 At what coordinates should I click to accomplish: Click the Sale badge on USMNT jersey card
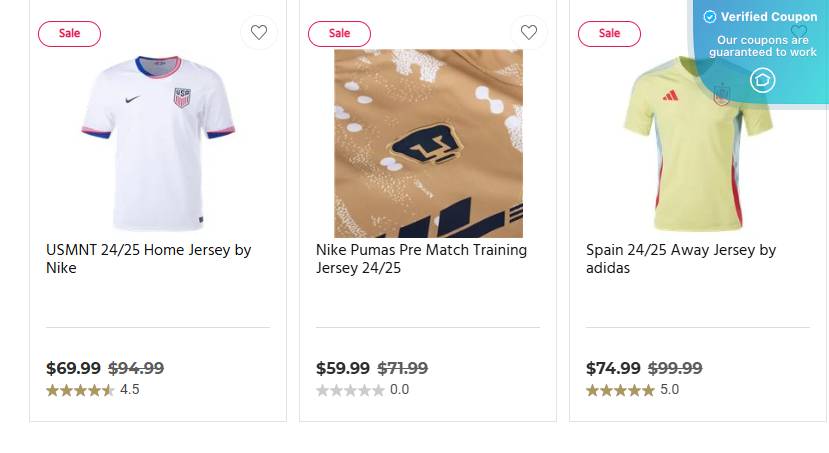coord(69,33)
